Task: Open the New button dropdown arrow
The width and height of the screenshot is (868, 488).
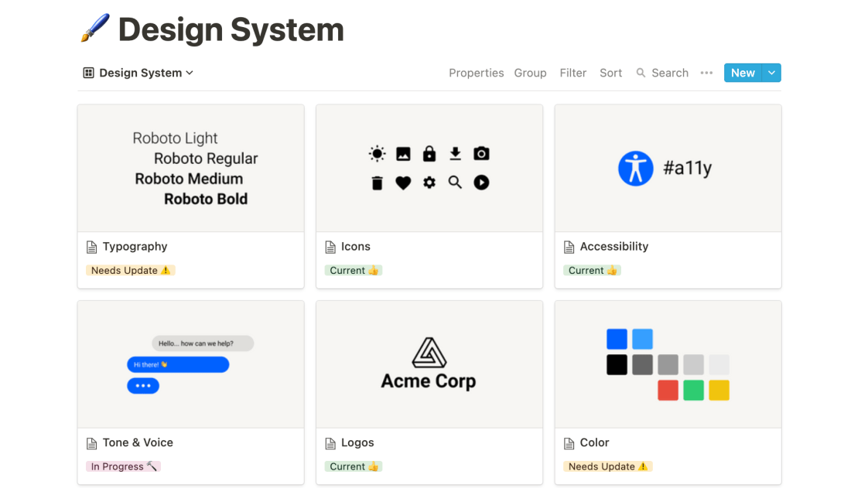Action: pyautogui.click(x=771, y=73)
